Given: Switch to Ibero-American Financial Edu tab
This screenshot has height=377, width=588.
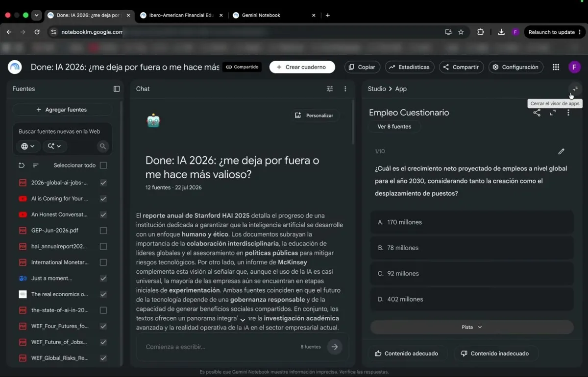Looking at the screenshot, I should click(181, 15).
